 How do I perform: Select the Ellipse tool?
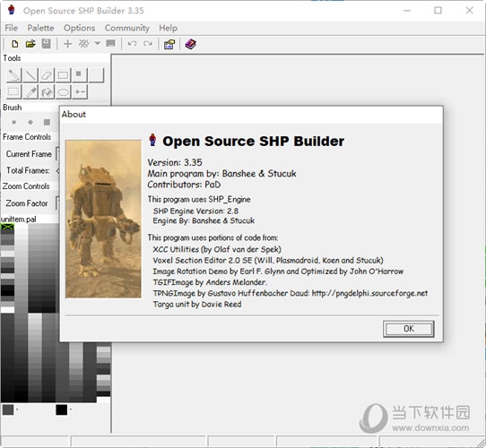point(64,91)
